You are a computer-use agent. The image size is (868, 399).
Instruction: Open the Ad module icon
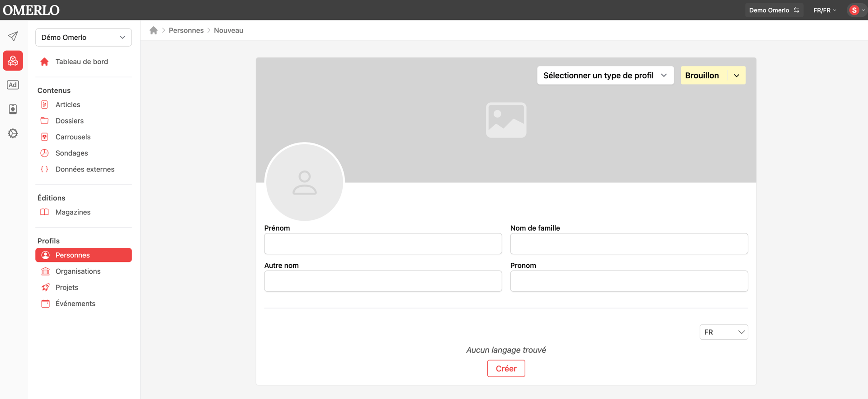coord(13,85)
